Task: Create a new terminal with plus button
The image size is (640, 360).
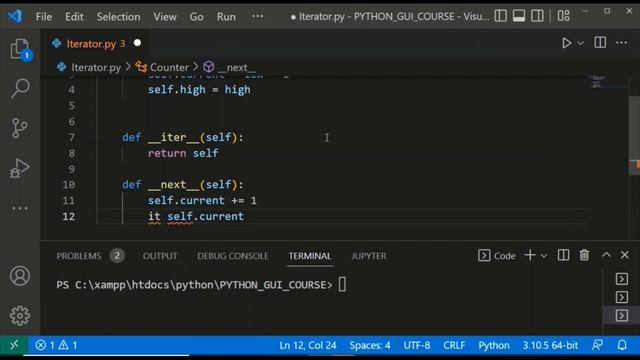Action: 530,255
